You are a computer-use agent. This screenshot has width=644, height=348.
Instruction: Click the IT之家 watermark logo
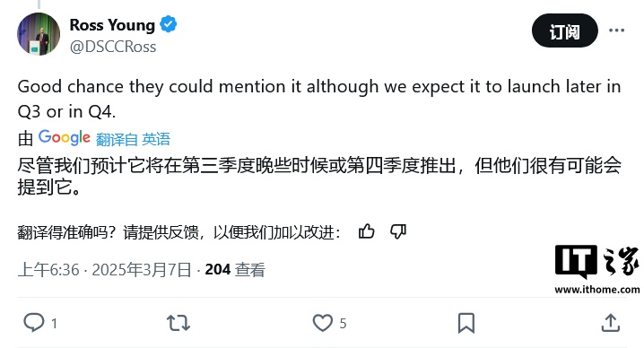597,261
